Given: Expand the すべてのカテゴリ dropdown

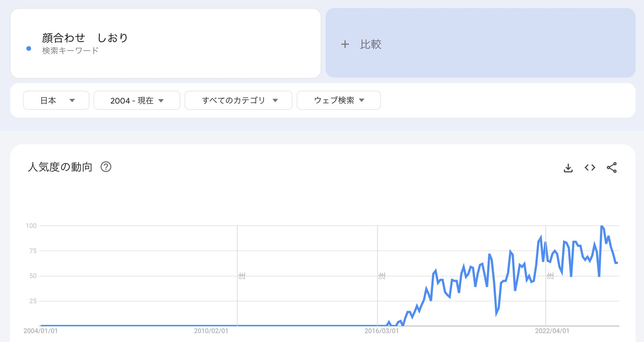Looking at the screenshot, I should [x=238, y=100].
